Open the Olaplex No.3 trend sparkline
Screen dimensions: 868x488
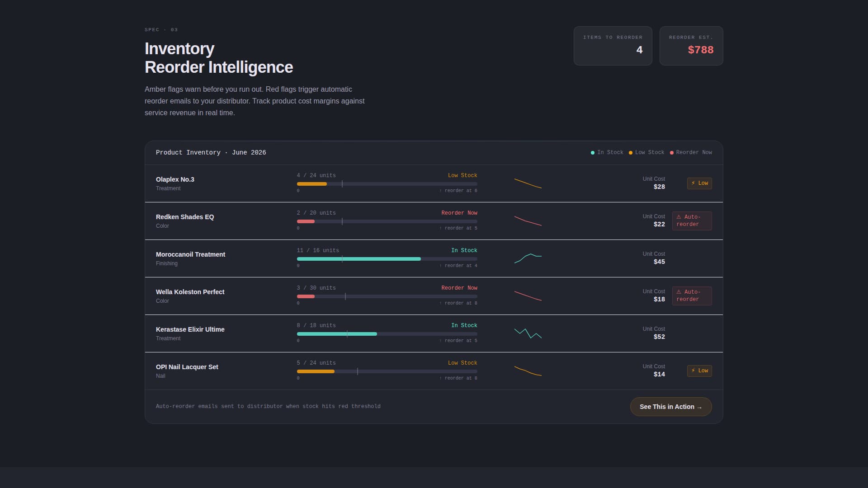pos(528,183)
